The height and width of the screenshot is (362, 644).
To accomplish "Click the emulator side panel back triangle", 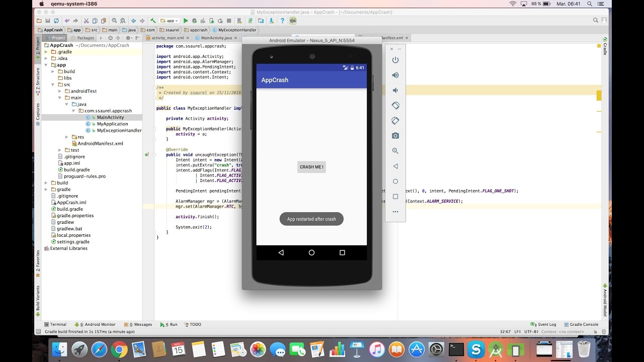I will coord(395,166).
